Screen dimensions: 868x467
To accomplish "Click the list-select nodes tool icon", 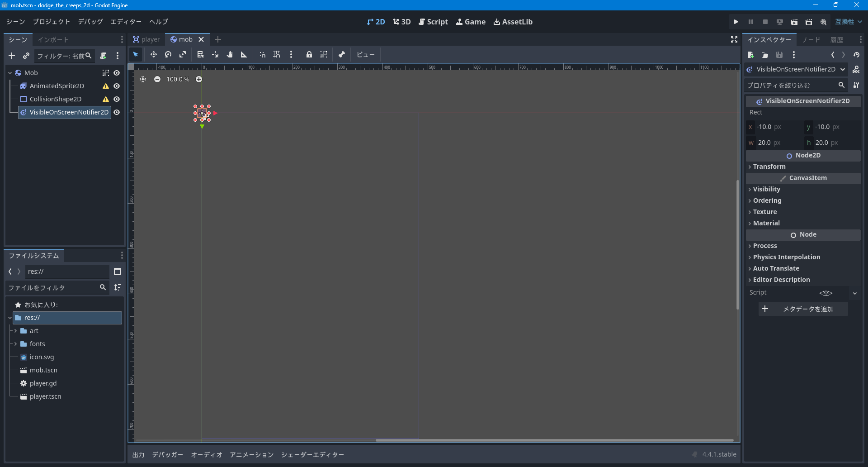I will [x=201, y=55].
